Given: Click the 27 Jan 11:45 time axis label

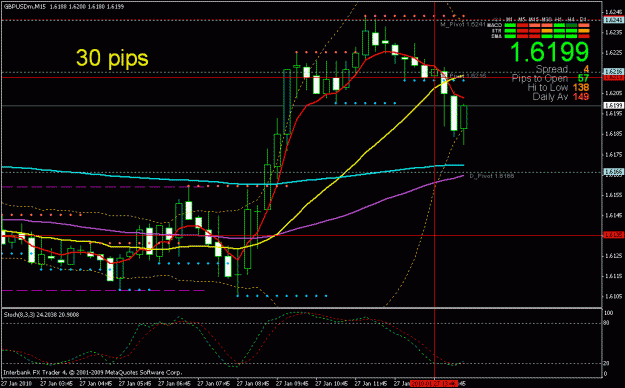Looking at the screenshot, I should [371, 384].
